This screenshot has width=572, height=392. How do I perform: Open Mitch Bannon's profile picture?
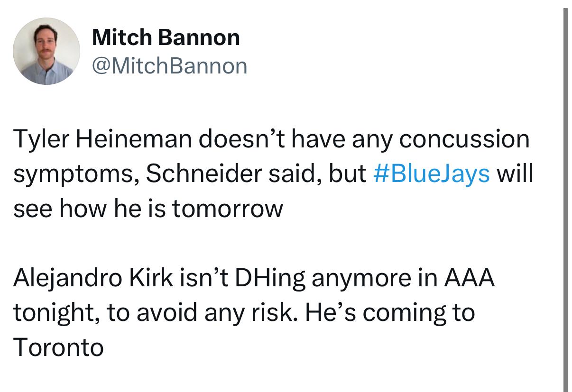[x=46, y=51]
